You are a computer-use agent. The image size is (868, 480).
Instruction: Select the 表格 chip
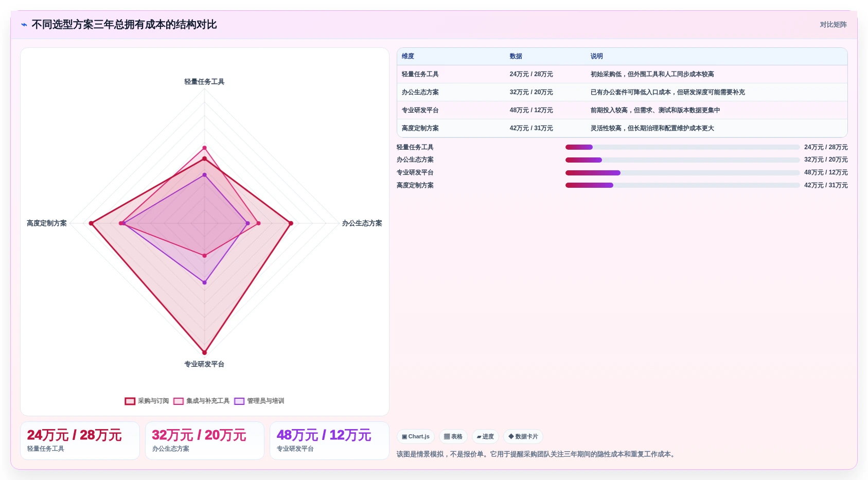click(453, 437)
